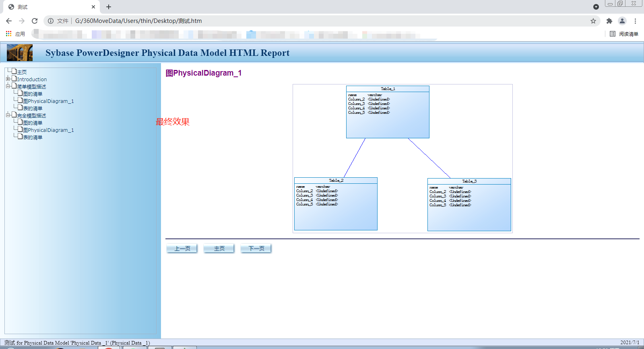644x349 pixels.
Task: Select Table_1 box in the diagram
Action: pos(388,112)
